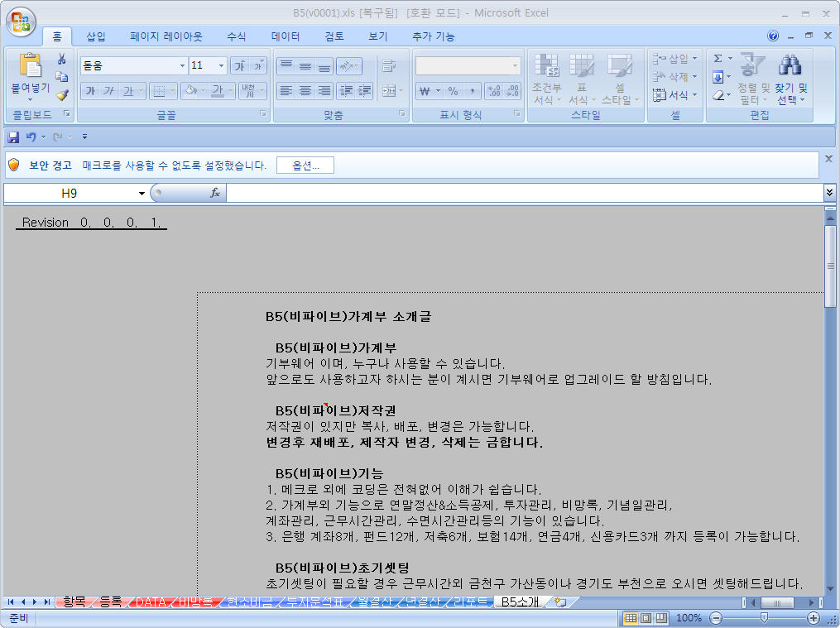Select the 항목 sheet tab
This screenshot has width=840, height=628.
[74, 602]
